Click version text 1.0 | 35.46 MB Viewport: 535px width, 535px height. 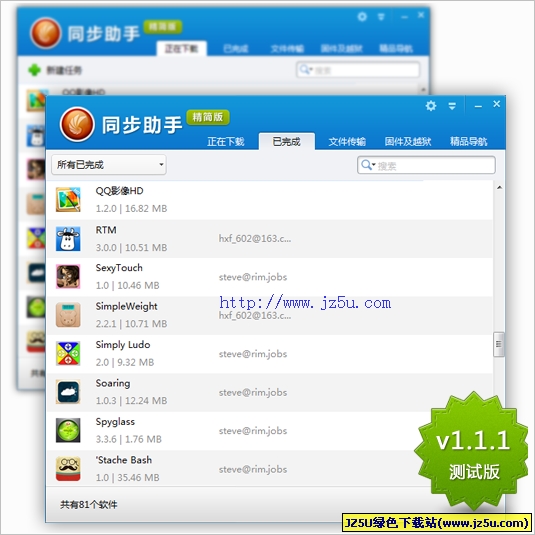pyautogui.click(x=128, y=478)
